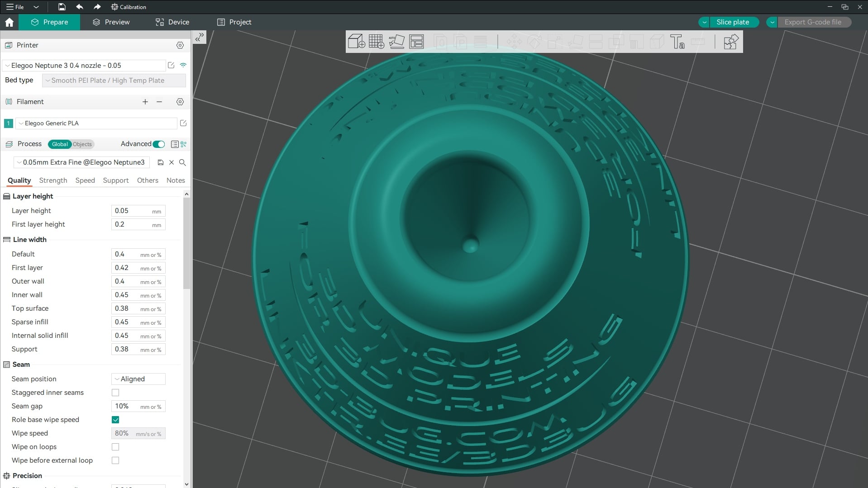Click the Sparse infill line width field
The width and height of the screenshot is (868, 488).
[x=138, y=322]
